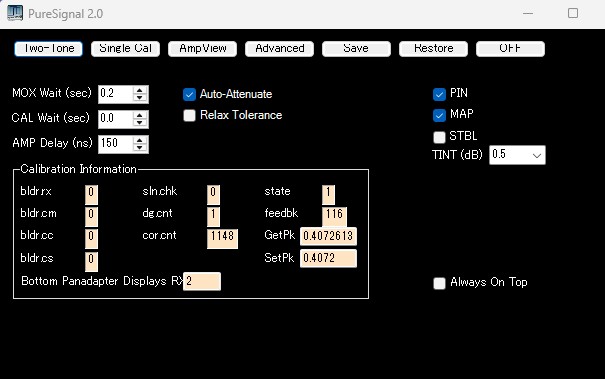
Task: Click the Two-Tone button
Action: (x=48, y=49)
